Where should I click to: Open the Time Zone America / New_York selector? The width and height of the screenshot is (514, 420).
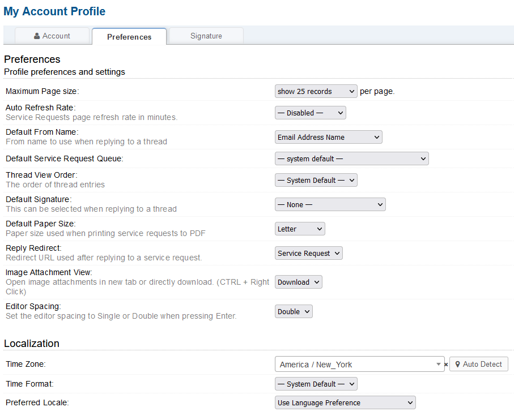coord(354,365)
